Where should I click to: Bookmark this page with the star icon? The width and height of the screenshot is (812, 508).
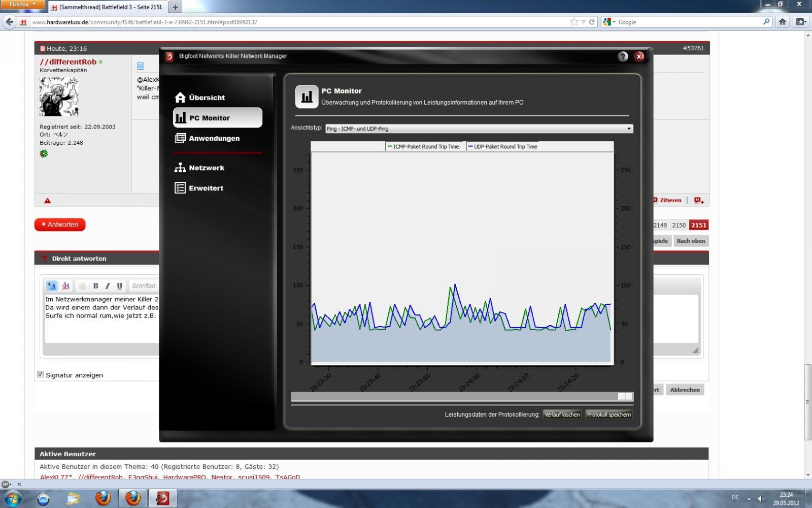(x=574, y=22)
